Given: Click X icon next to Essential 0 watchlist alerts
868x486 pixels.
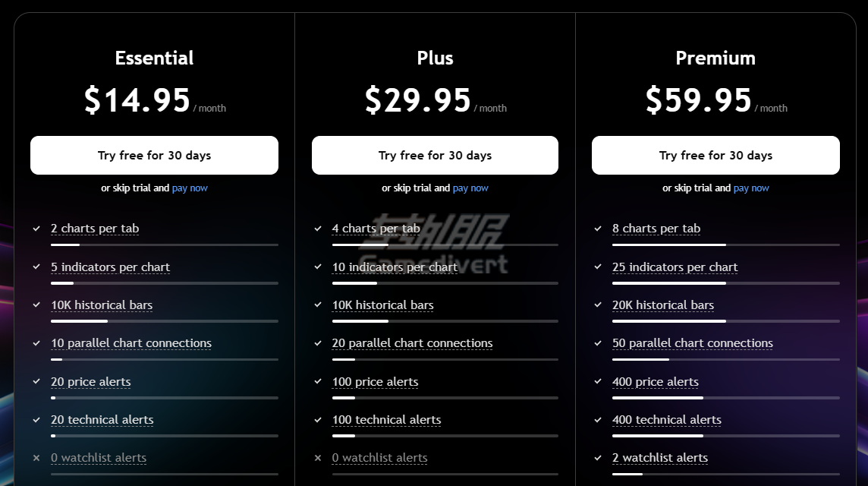Looking at the screenshot, I should (36, 458).
